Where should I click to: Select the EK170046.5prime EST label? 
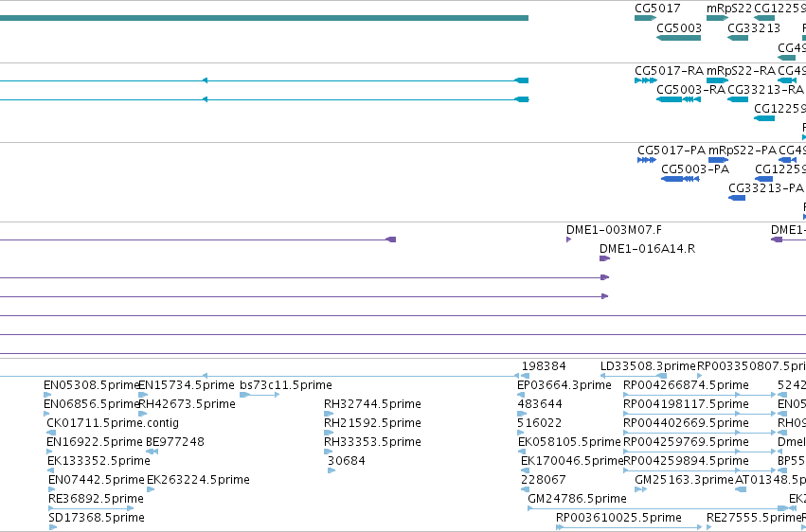(x=572, y=461)
